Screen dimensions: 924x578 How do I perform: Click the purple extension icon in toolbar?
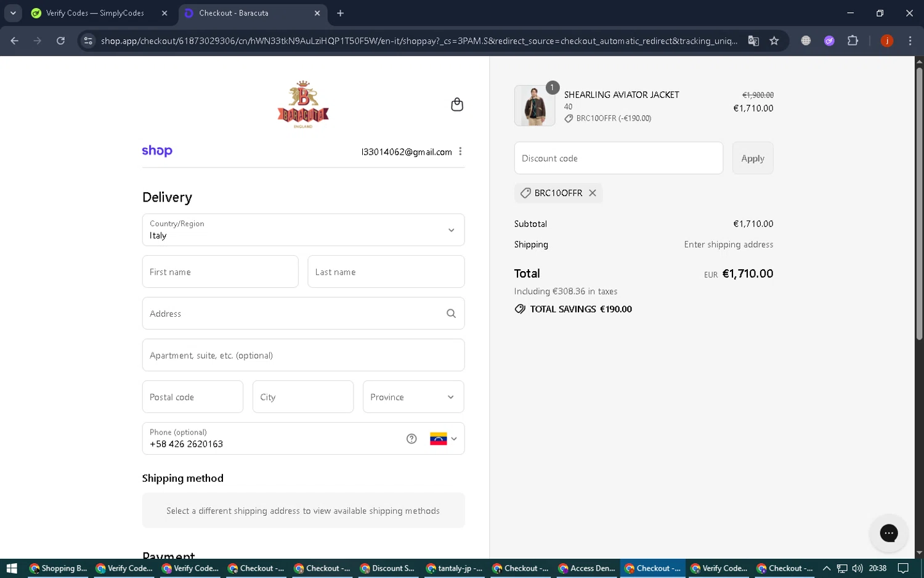pos(829,41)
